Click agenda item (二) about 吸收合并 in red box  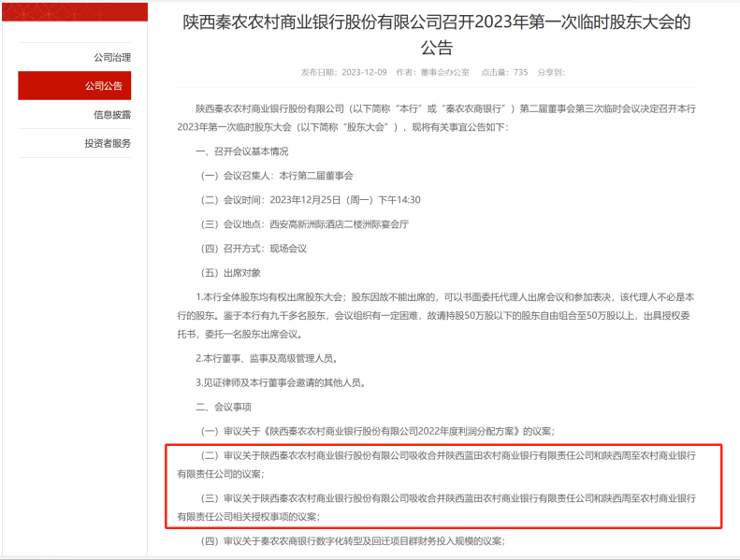pyautogui.click(x=443, y=464)
